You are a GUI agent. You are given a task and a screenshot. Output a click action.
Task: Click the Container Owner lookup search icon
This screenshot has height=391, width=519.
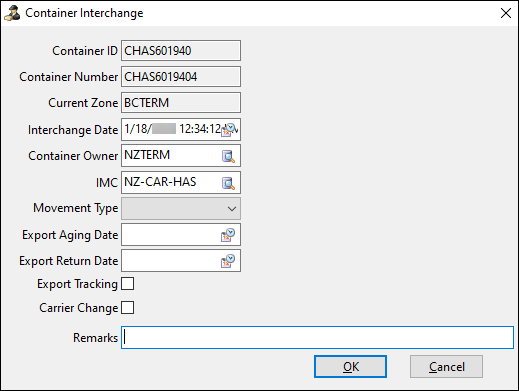(x=228, y=156)
